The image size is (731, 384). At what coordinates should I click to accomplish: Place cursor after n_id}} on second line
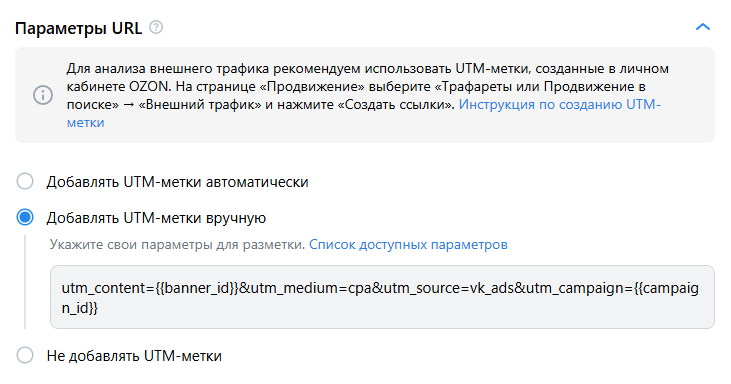(x=98, y=308)
